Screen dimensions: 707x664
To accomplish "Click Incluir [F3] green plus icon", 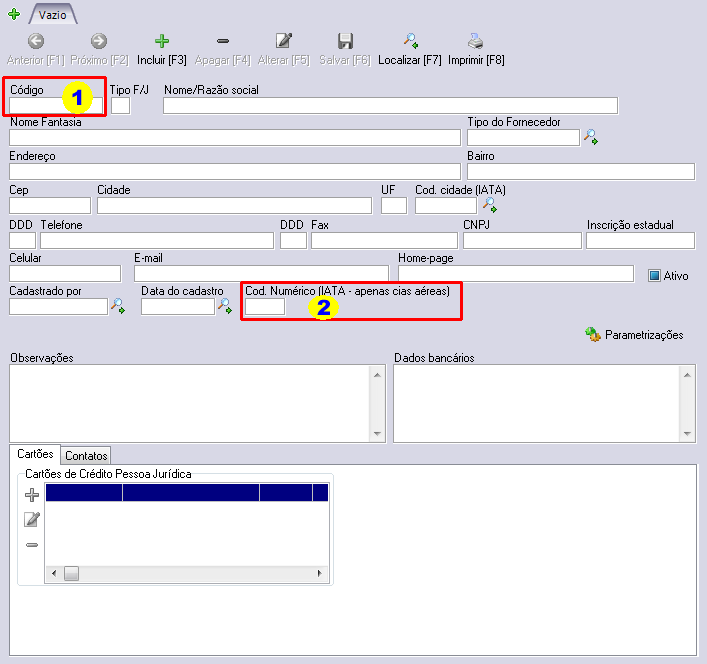I will pos(162,41).
